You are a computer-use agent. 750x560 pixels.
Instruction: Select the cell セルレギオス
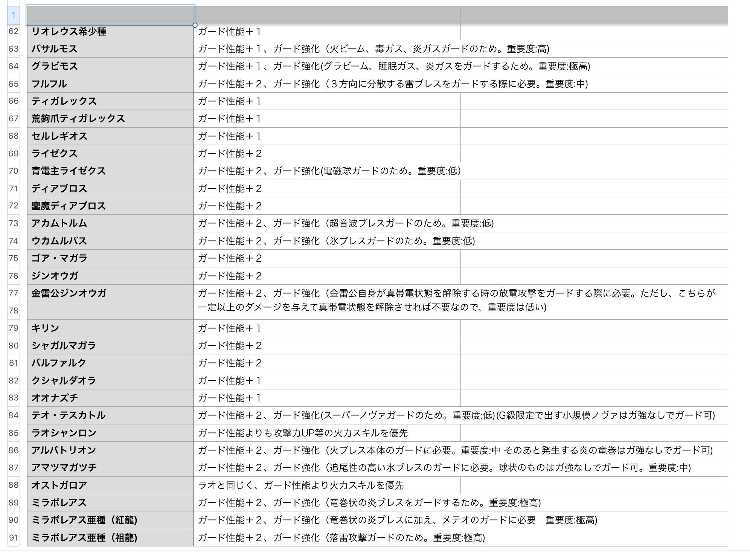(x=110, y=136)
